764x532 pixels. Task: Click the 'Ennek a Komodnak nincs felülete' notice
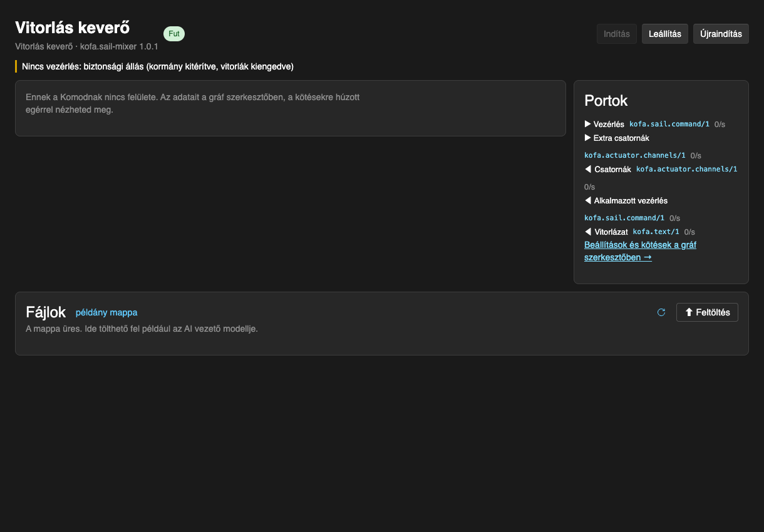coord(193,103)
